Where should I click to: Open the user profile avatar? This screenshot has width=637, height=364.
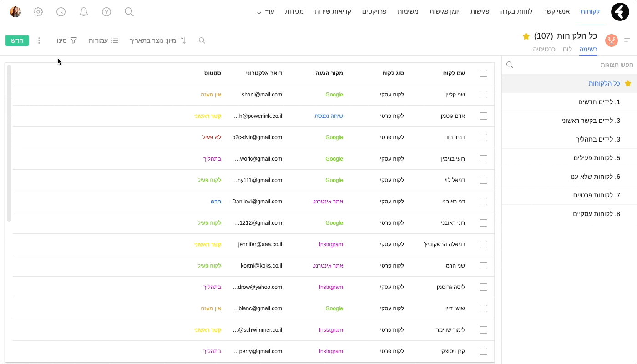tap(15, 12)
